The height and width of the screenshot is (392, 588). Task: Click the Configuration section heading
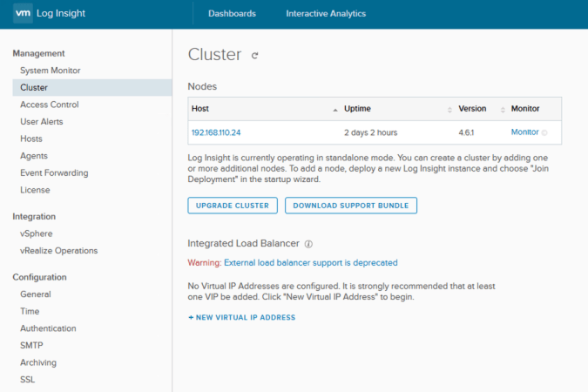point(39,277)
